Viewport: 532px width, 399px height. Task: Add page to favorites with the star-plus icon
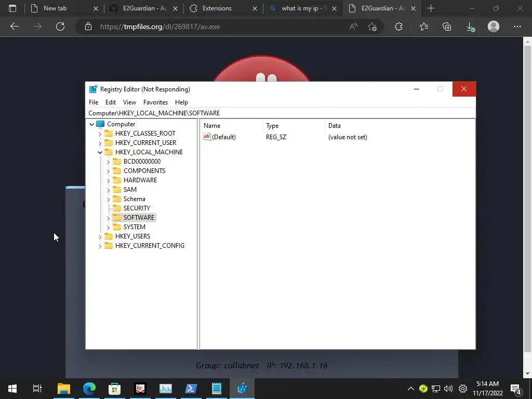pyautogui.click(x=372, y=26)
